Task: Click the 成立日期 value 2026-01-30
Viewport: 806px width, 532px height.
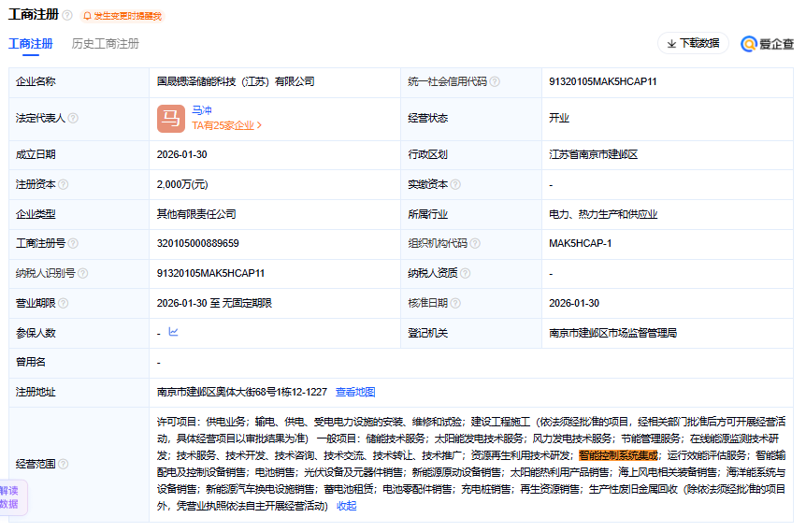Action: tap(182, 154)
